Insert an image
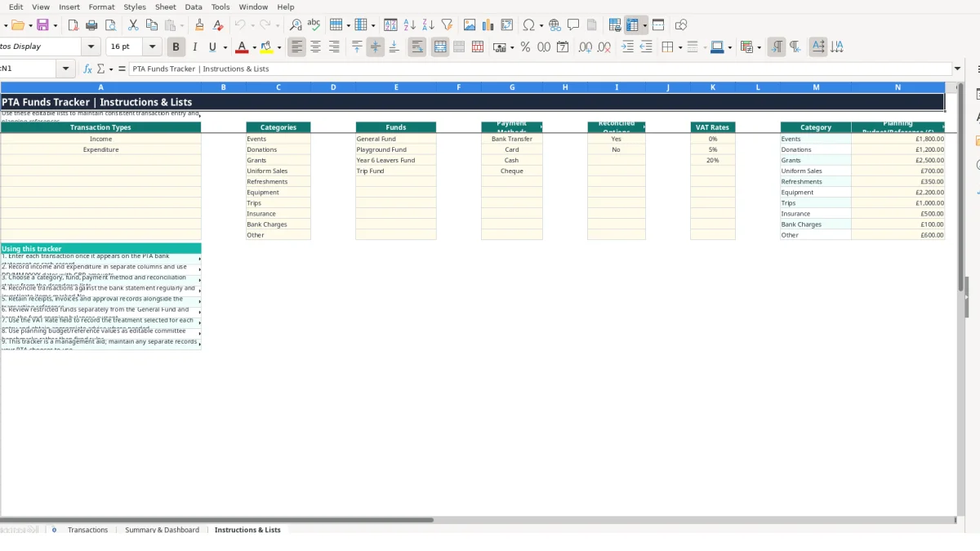Image resolution: width=980 pixels, height=551 pixels. (469, 25)
